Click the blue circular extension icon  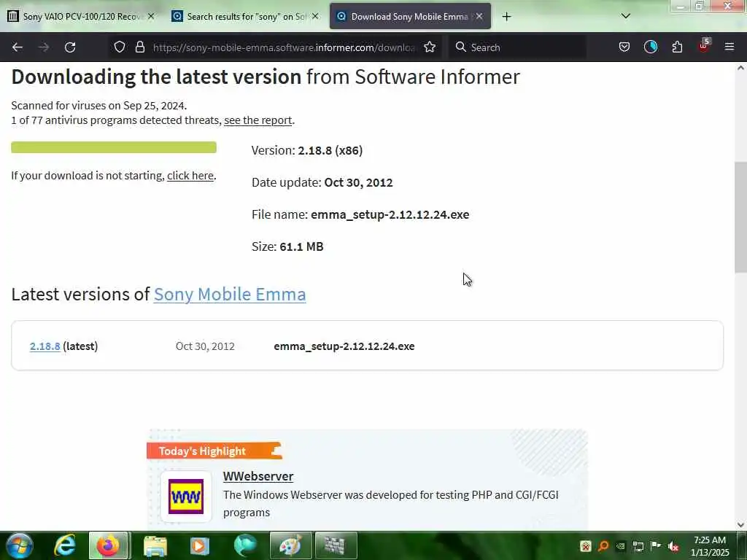pos(650,47)
